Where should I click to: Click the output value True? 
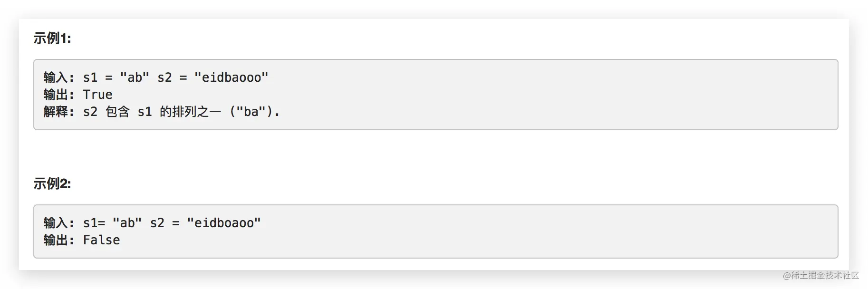pos(97,95)
